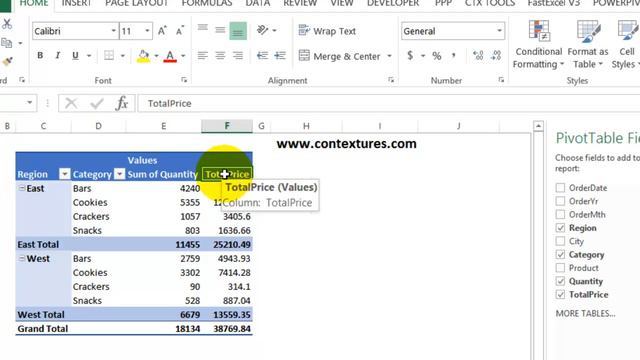Viewport: 640px width, 360px height.
Task: Increase decimal places
Action: (x=478, y=56)
